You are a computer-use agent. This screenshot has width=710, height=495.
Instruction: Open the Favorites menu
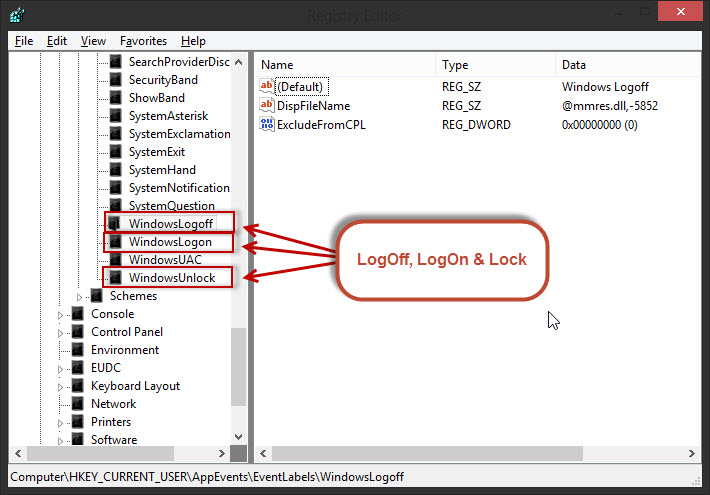click(x=143, y=41)
